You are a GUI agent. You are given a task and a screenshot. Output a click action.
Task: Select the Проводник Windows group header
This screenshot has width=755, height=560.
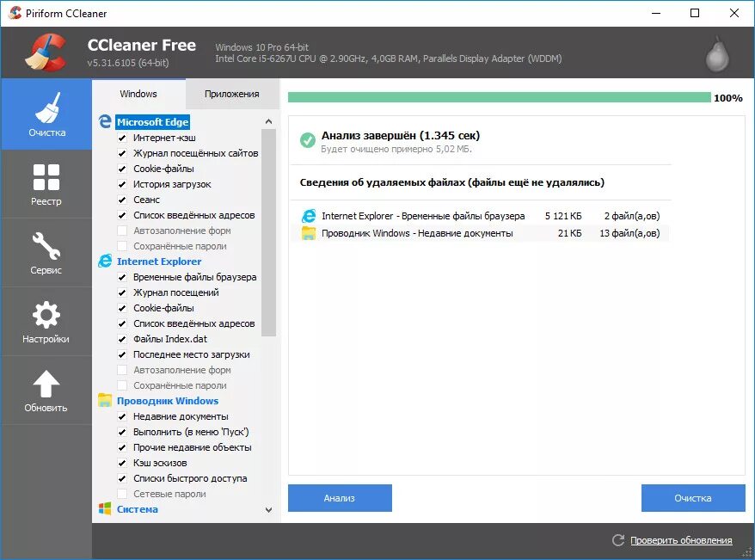tap(168, 401)
